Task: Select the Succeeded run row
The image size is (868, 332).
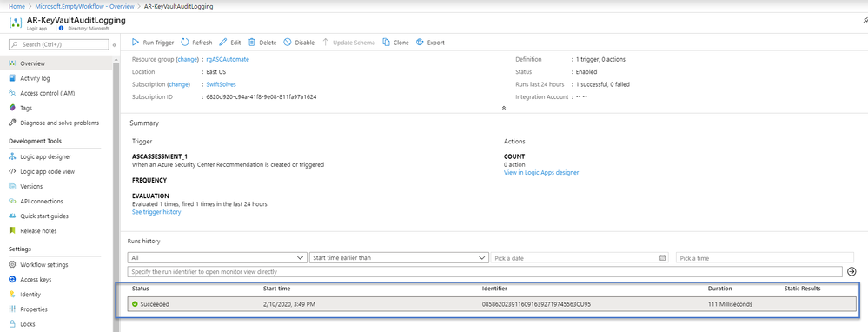Action: pyautogui.click(x=492, y=304)
